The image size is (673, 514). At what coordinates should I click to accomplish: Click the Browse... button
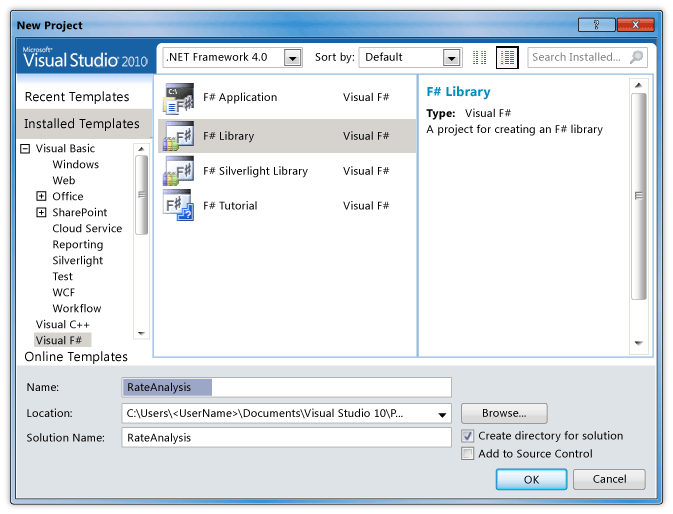point(504,413)
